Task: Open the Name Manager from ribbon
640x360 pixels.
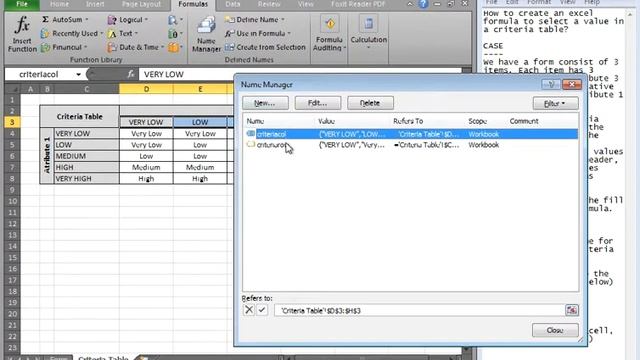Action: pos(206,34)
